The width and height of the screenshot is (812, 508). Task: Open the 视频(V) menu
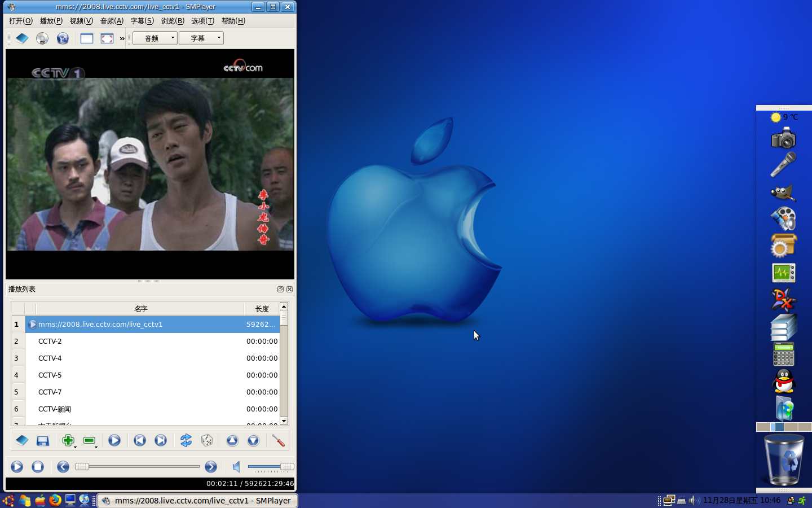(x=81, y=21)
